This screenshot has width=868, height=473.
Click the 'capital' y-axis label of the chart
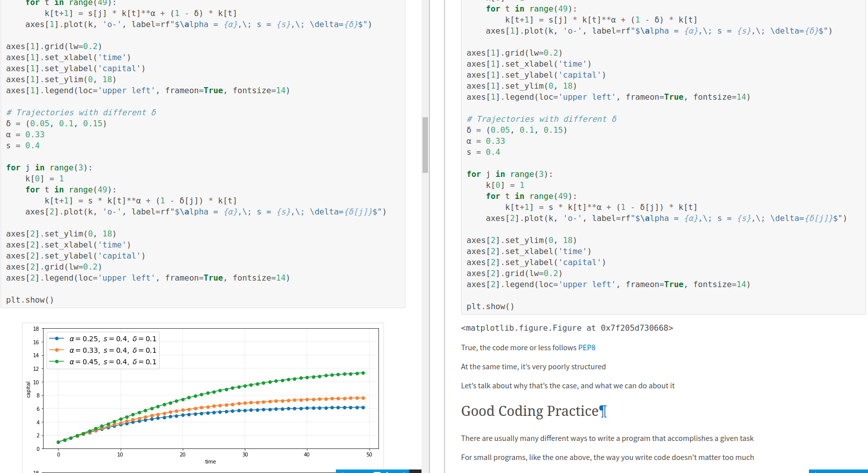click(29, 389)
